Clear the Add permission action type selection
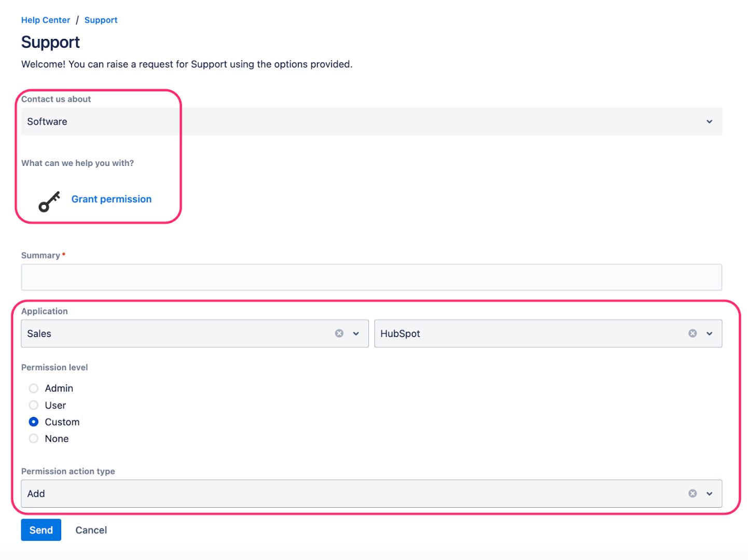Image resolution: width=748 pixels, height=560 pixels. (692, 493)
